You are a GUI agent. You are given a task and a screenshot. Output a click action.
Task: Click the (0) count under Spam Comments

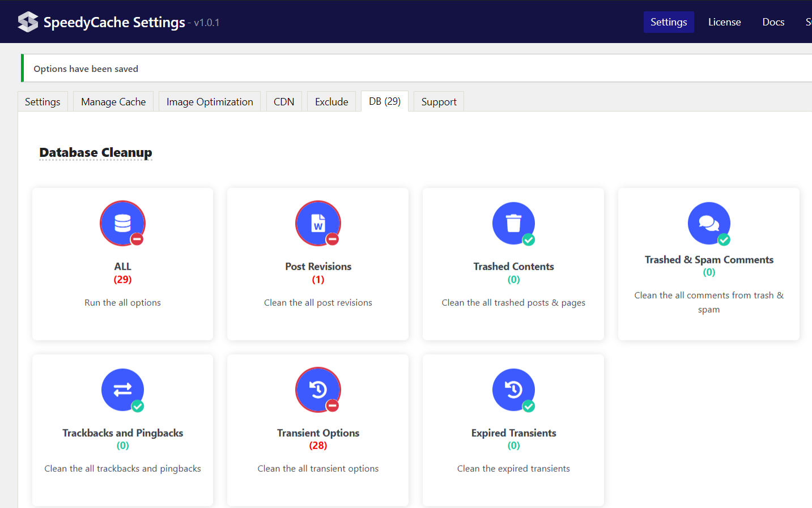tap(709, 272)
